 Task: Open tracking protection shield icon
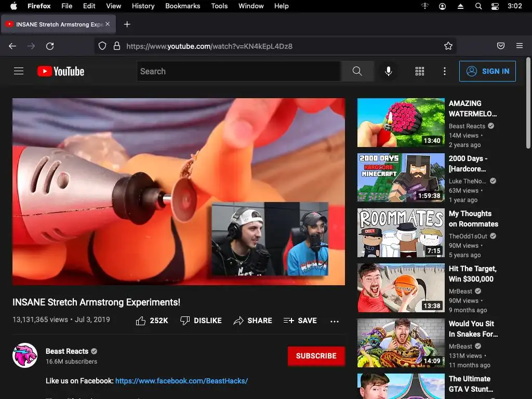pyautogui.click(x=102, y=46)
